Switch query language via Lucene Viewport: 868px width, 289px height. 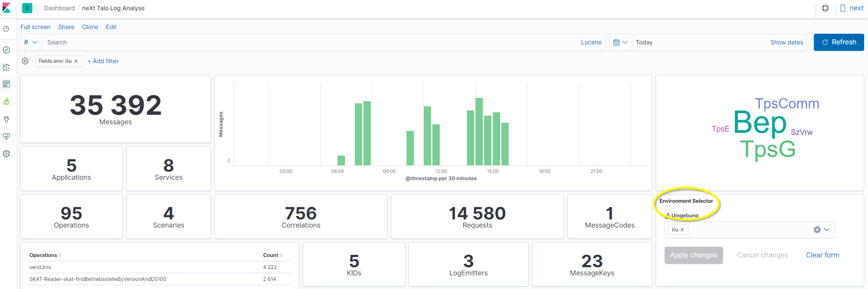(x=591, y=42)
